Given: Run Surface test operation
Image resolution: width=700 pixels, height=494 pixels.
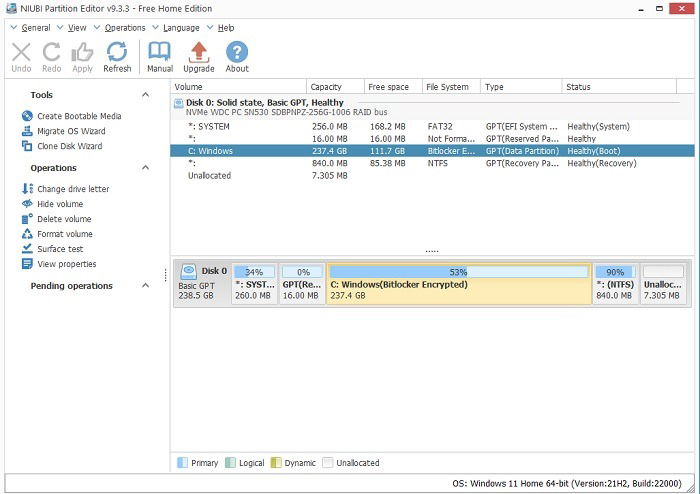Looking at the screenshot, I should coord(60,249).
